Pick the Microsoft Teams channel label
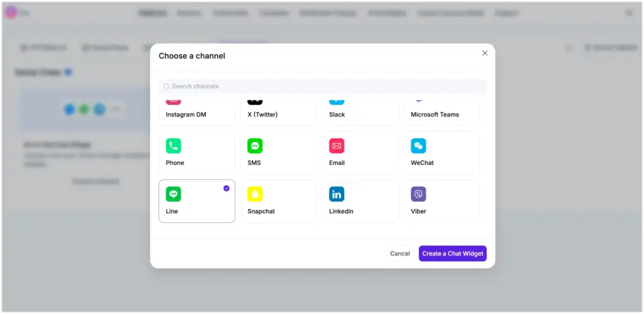The width and height of the screenshot is (644, 314). click(435, 115)
